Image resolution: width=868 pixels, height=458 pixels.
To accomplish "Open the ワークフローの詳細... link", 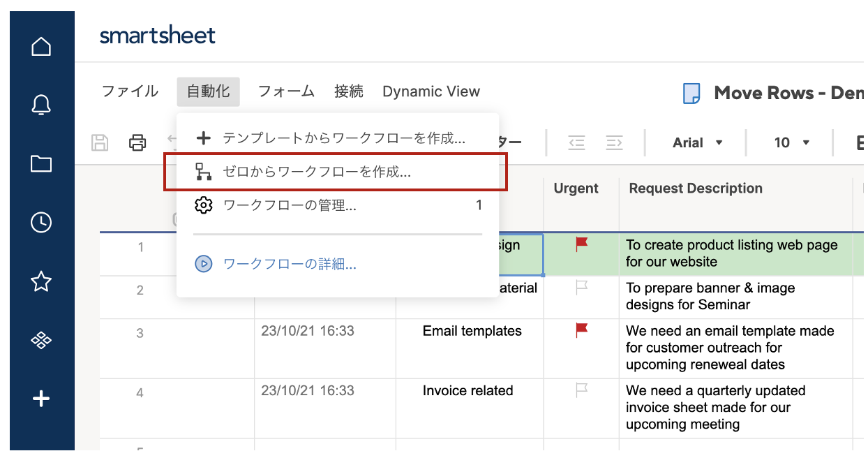I will 290,264.
